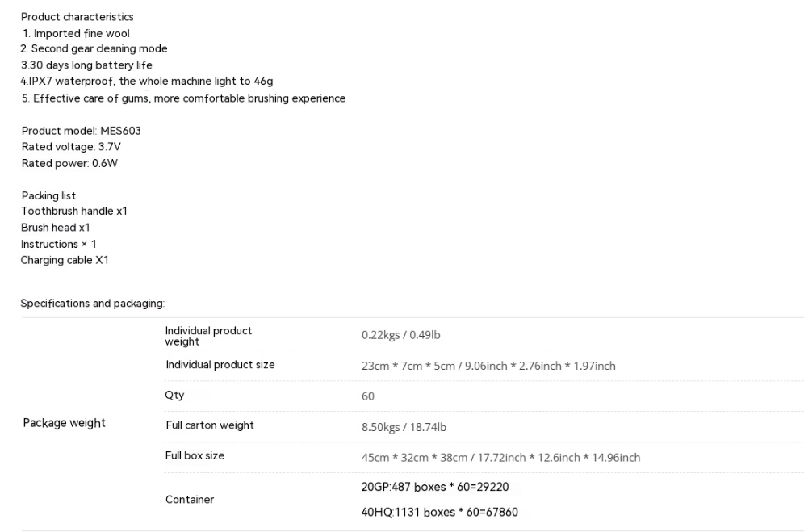
Task: Click the Individual product size dimensions value
Action: [488, 366]
